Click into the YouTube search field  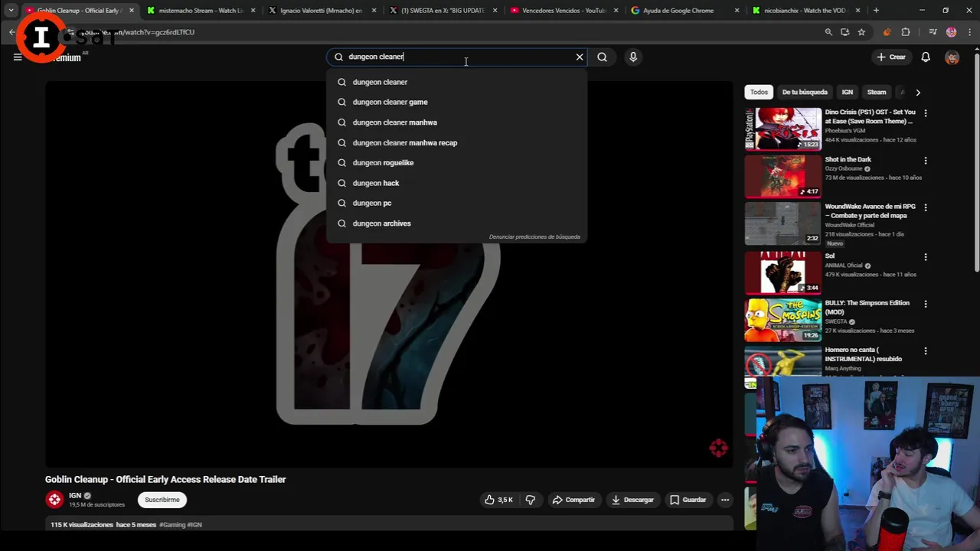(458, 57)
